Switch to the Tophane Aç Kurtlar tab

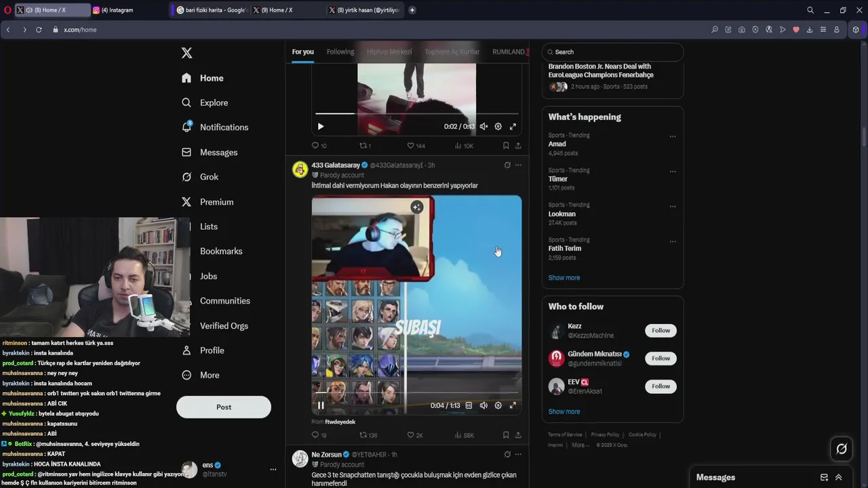point(452,52)
